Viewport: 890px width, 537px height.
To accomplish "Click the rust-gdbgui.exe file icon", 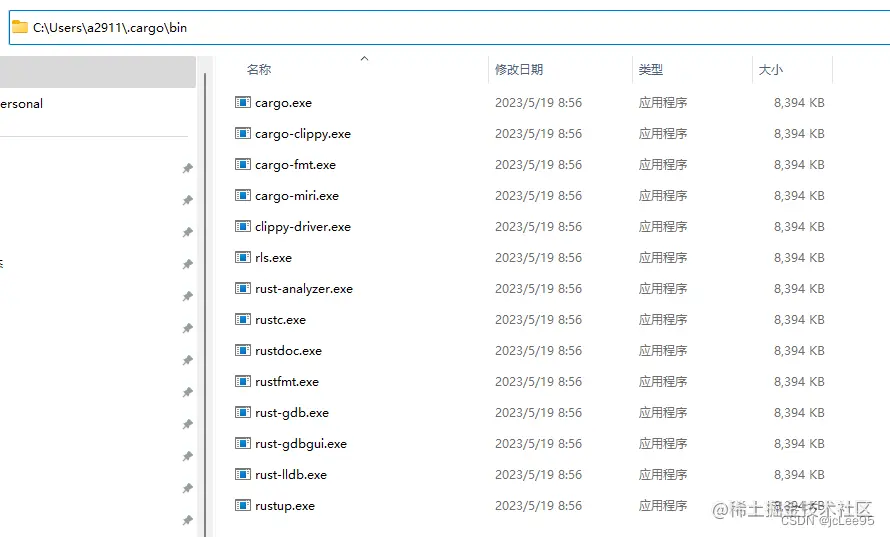I will pyautogui.click(x=243, y=443).
